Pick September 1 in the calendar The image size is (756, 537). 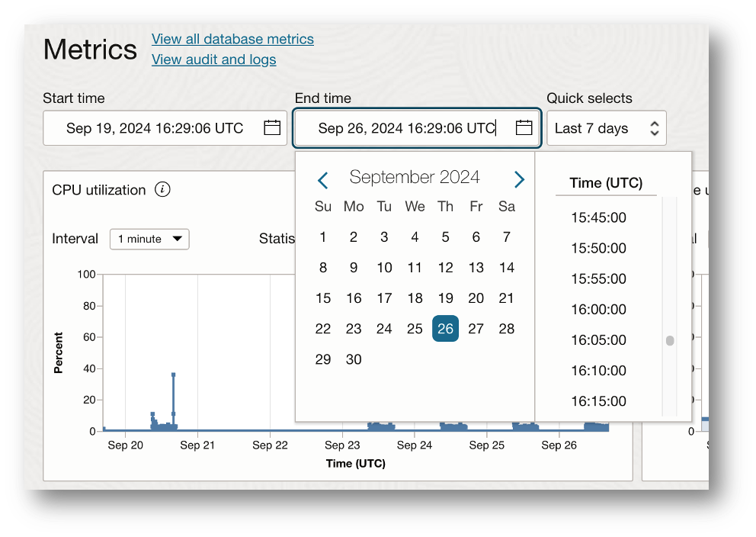323,237
